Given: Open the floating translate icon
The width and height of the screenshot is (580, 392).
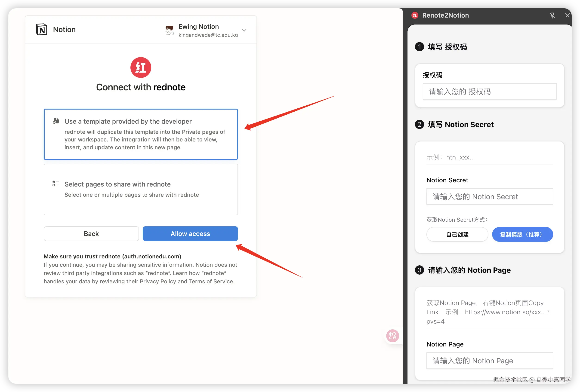Looking at the screenshot, I should point(393,336).
